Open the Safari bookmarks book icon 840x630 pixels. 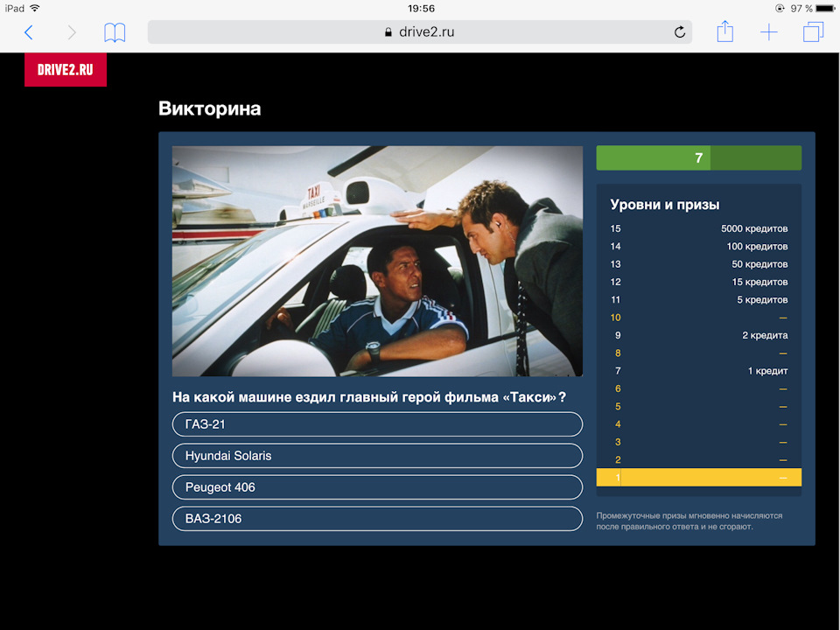115,32
